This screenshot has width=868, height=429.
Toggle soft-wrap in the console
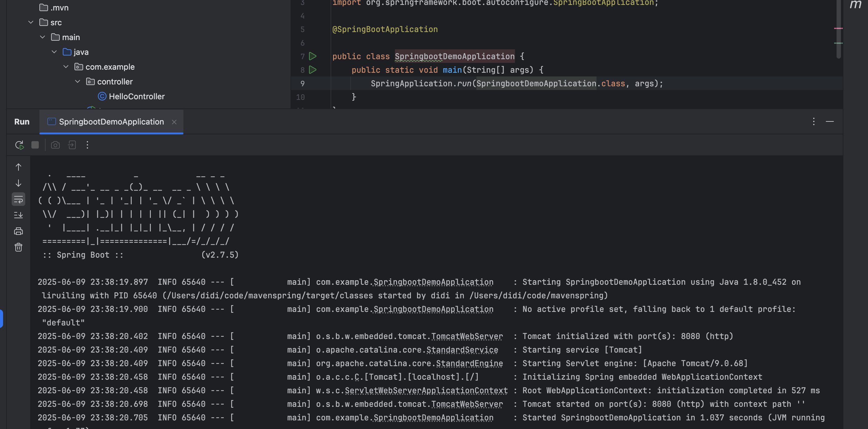tap(18, 199)
